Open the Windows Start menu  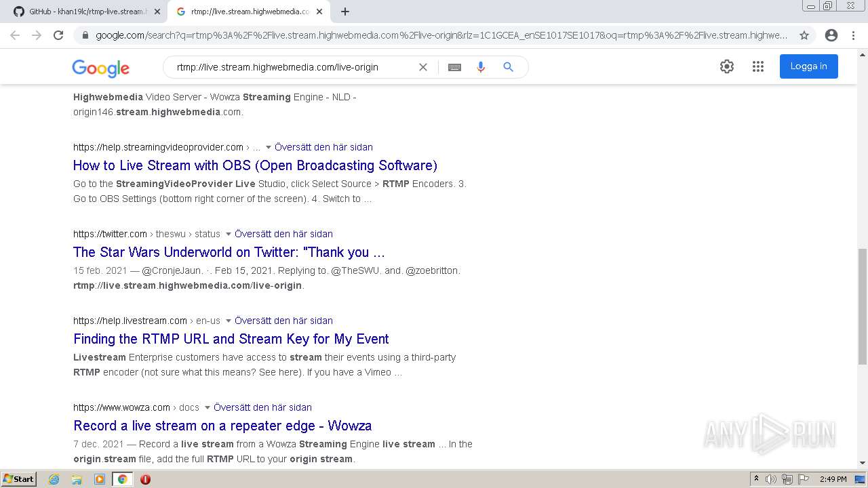tap(18, 479)
